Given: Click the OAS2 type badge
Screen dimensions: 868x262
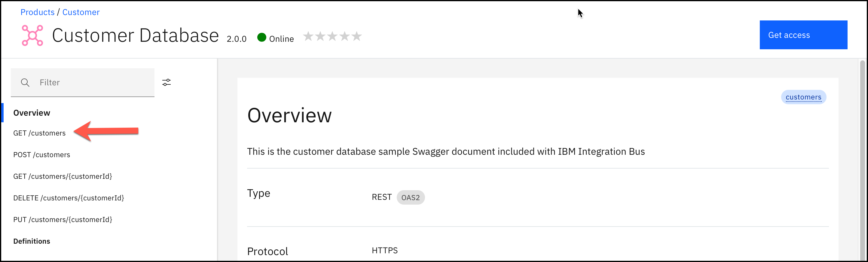Looking at the screenshot, I should [411, 197].
